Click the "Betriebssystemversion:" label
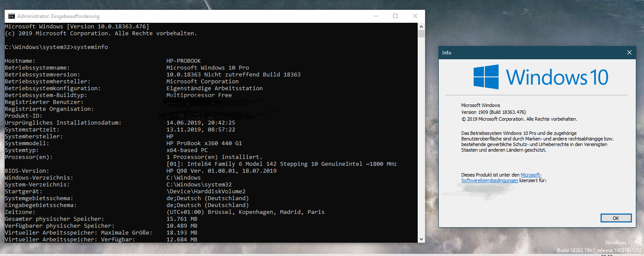 pyautogui.click(x=43, y=75)
